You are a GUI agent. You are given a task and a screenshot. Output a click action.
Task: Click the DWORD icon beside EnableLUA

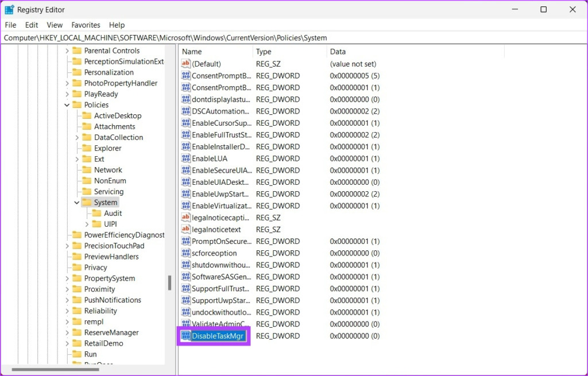pyautogui.click(x=185, y=158)
